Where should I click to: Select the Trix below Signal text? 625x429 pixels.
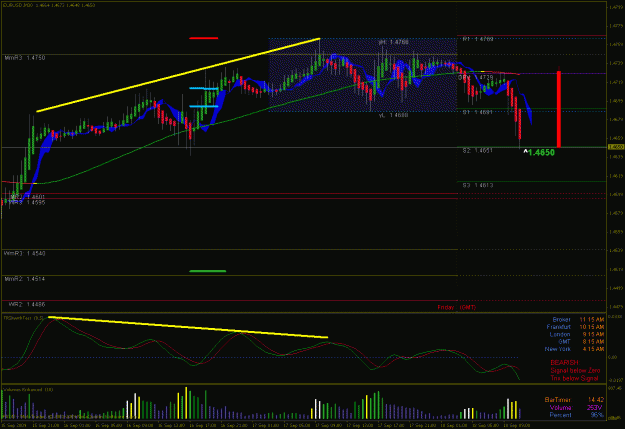click(574, 378)
